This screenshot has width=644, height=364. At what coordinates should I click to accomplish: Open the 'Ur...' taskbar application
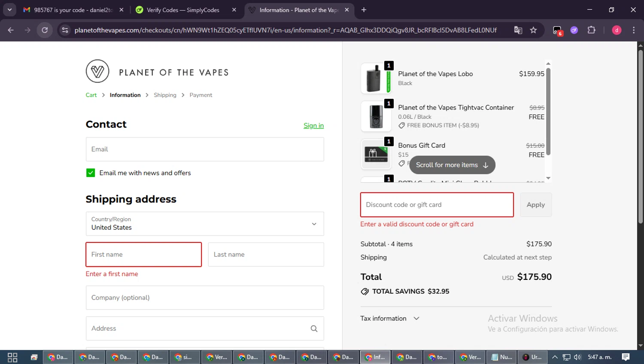tap(533, 357)
